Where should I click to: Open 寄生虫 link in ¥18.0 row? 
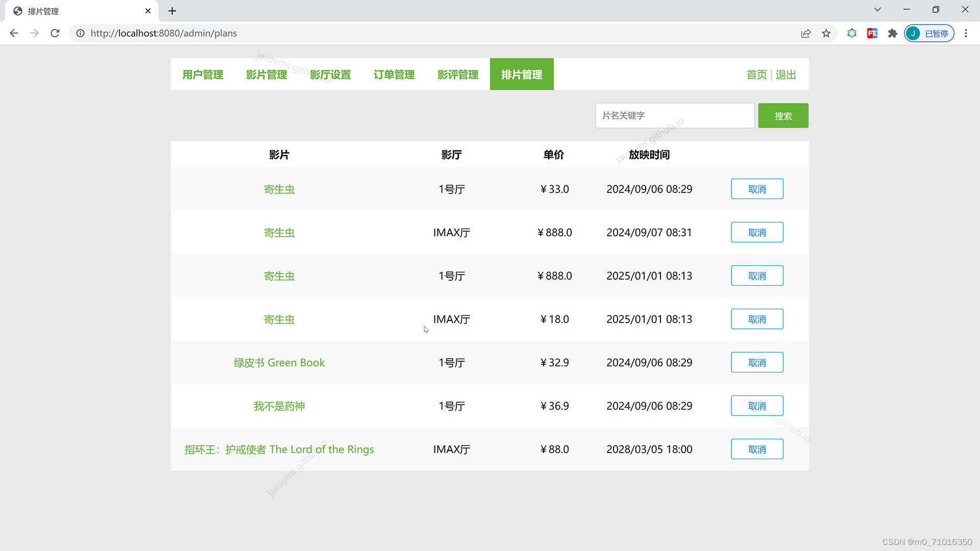[279, 319]
